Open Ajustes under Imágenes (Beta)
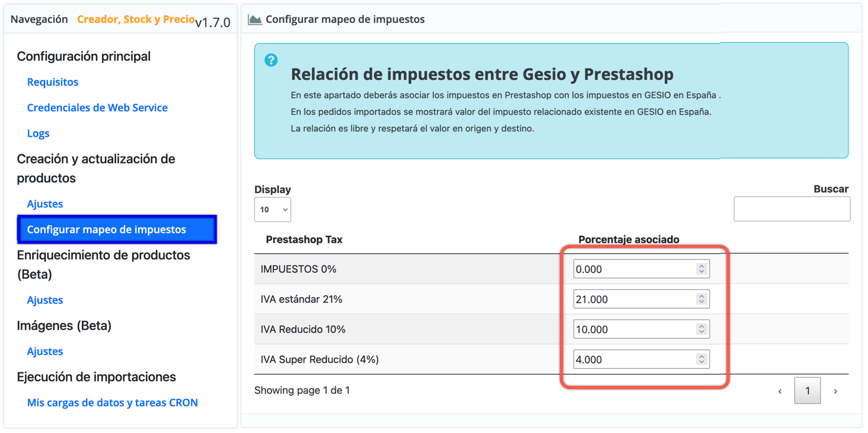The height and width of the screenshot is (433, 868). 45,351
